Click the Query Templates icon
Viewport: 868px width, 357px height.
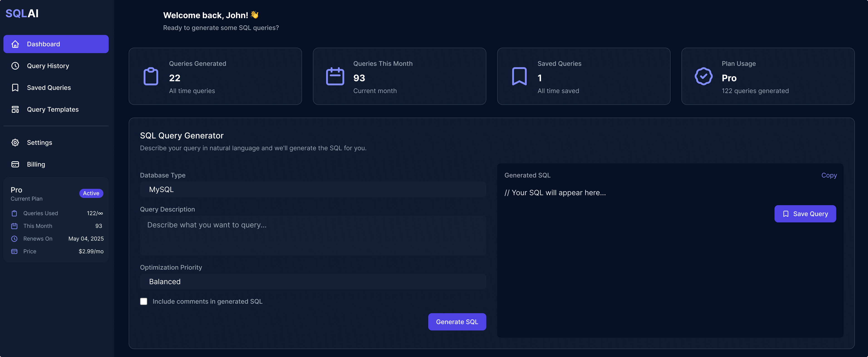(x=15, y=109)
